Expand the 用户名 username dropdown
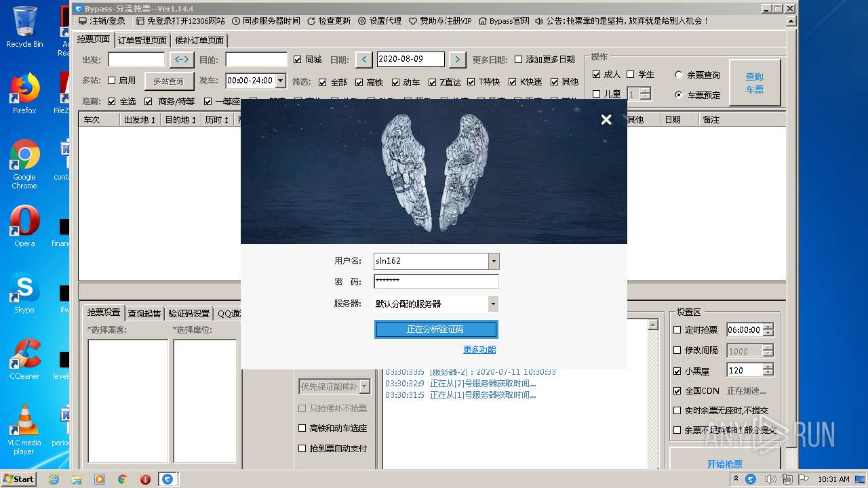The image size is (868, 488). (x=494, y=261)
